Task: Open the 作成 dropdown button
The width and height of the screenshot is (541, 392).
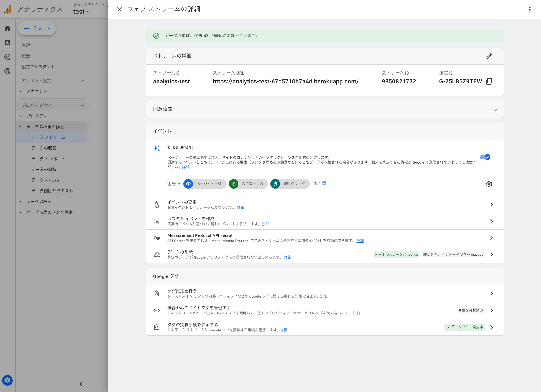Action: click(37, 28)
